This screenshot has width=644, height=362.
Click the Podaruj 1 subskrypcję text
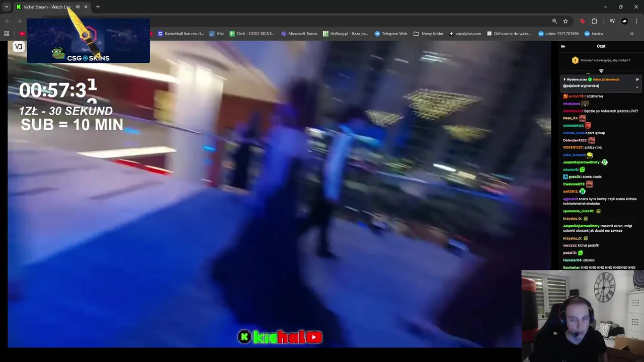point(605,60)
